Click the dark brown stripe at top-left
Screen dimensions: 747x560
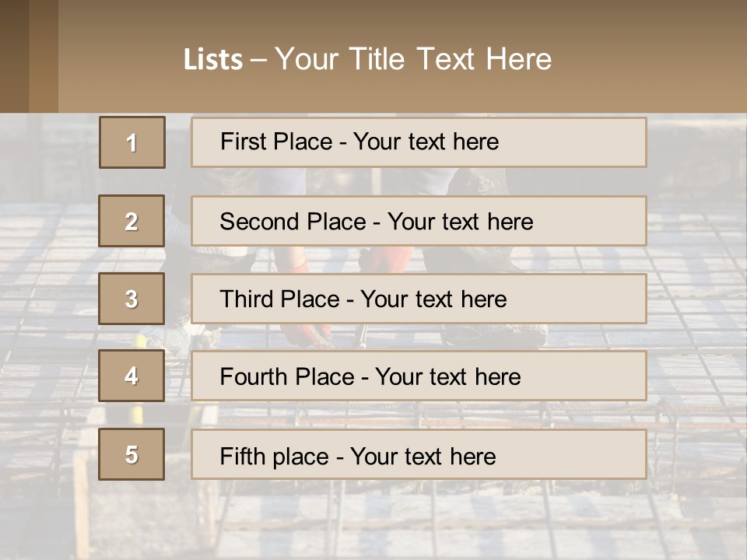click(x=14, y=56)
